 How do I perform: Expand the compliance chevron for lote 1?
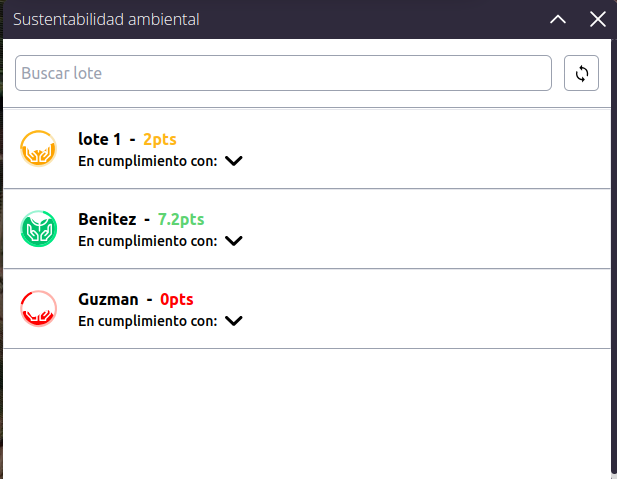234,161
